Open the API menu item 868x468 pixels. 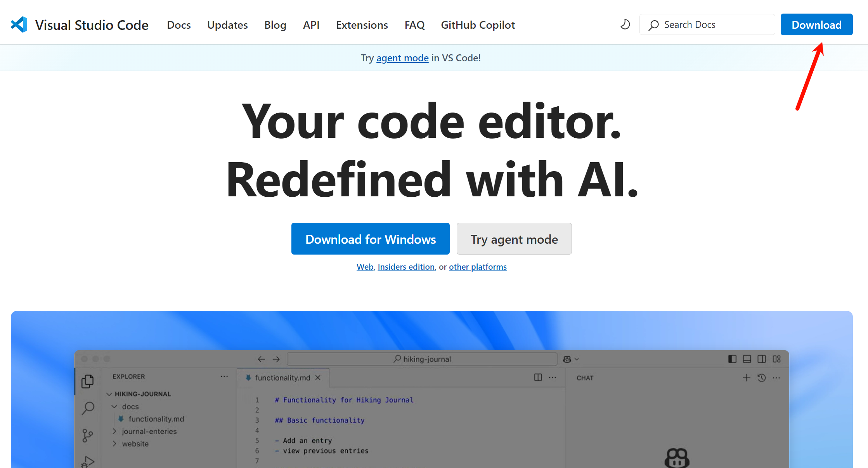pyautogui.click(x=311, y=25)
